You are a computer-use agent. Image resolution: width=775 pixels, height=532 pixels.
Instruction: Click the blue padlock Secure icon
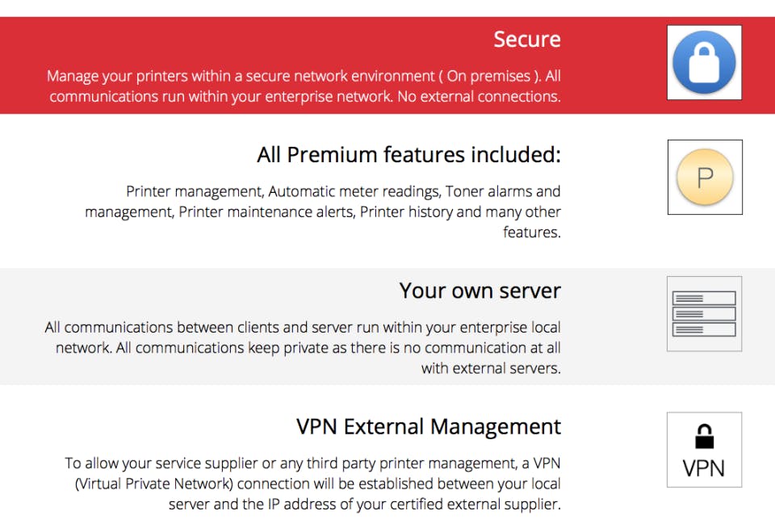pyautogui.click(x=704, y=62)
